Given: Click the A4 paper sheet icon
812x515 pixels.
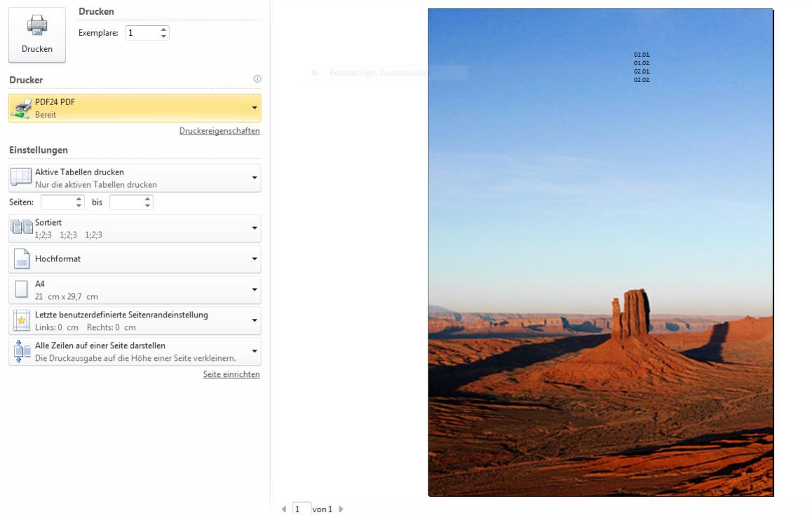Looking at the screenshot, I should (x=21, y=289).
